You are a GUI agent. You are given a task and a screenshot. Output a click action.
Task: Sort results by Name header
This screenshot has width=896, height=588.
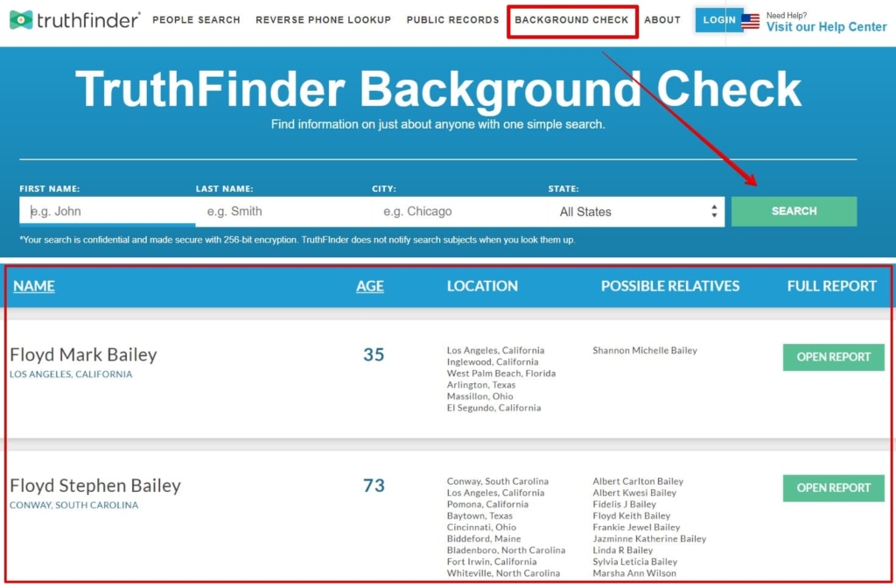(x=34, y=286)
